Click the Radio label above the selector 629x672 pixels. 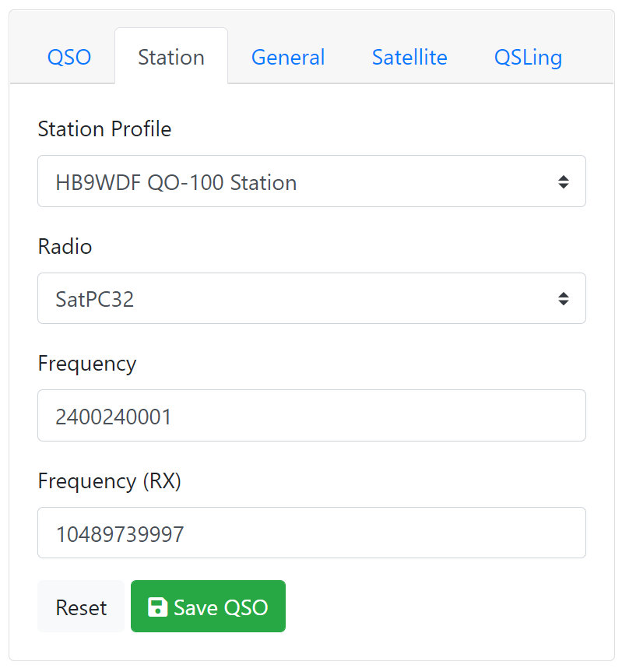65,246
